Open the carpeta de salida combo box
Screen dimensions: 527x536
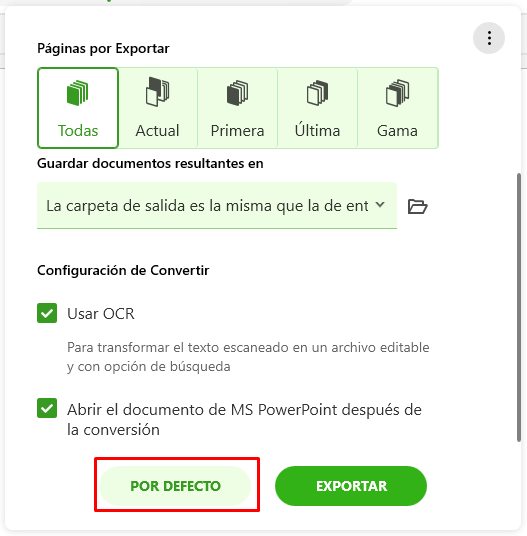click(x=217, y=205)
